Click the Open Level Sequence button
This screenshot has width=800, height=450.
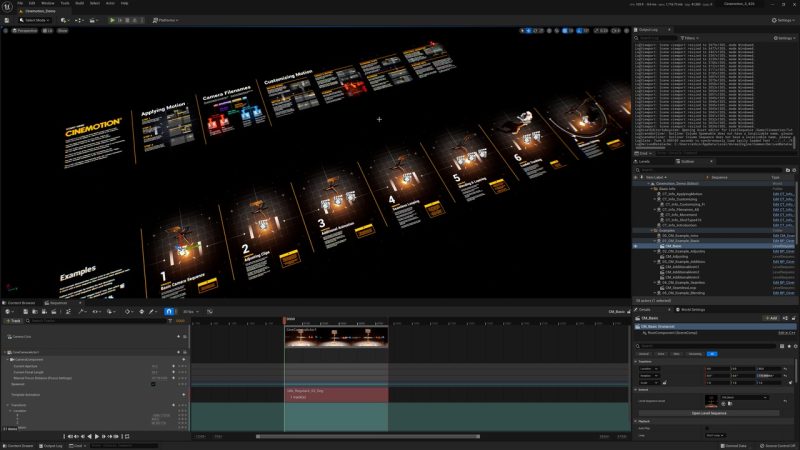click(709, 413)
